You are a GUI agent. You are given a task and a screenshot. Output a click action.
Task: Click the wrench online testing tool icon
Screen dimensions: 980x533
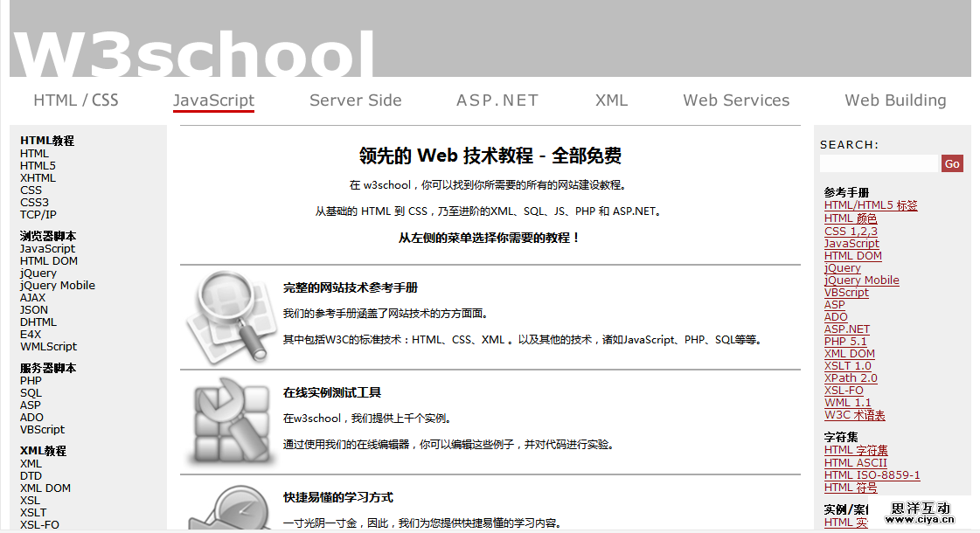tap(226, 421)
